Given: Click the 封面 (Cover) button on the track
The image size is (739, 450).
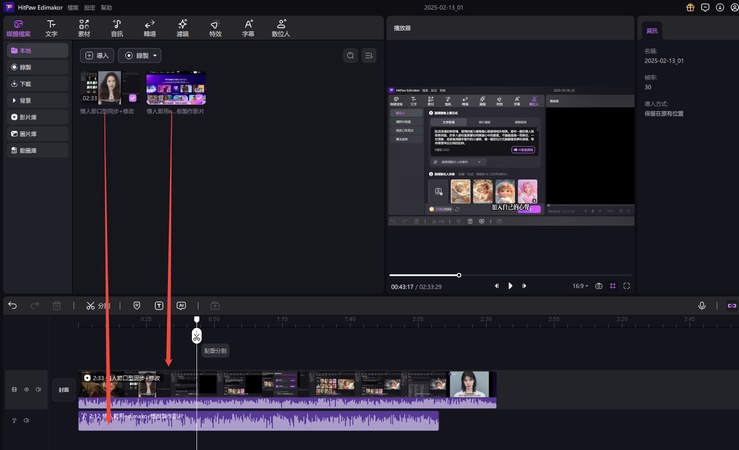Looking at the screenshot, I should pos(63,390).
